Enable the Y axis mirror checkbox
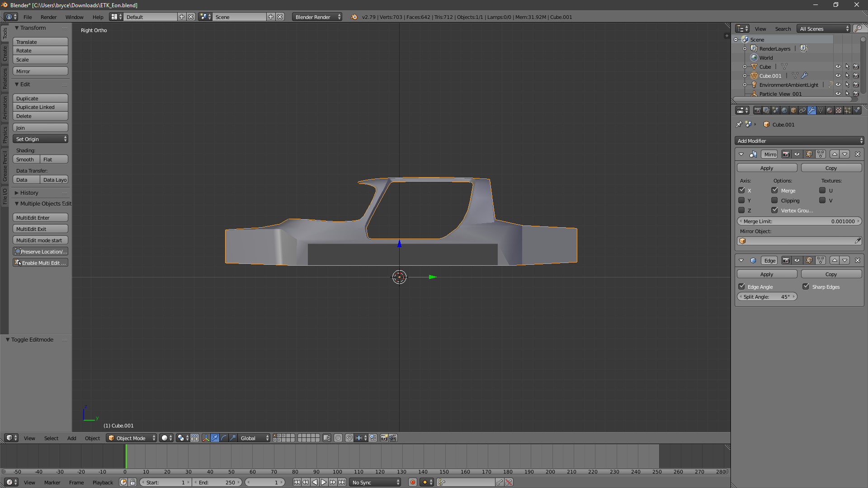This screenshot has height=488, width=868. tap(741, 200)
